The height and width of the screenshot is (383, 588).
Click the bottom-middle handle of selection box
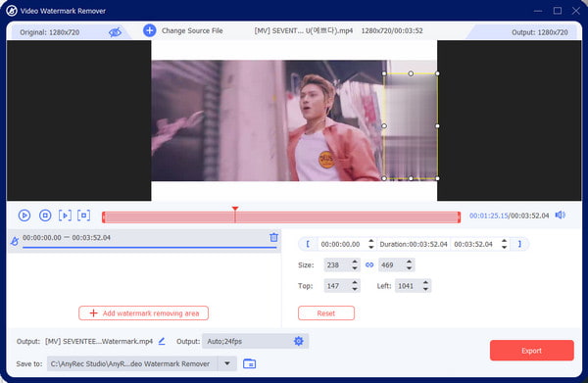click(411, 178)
